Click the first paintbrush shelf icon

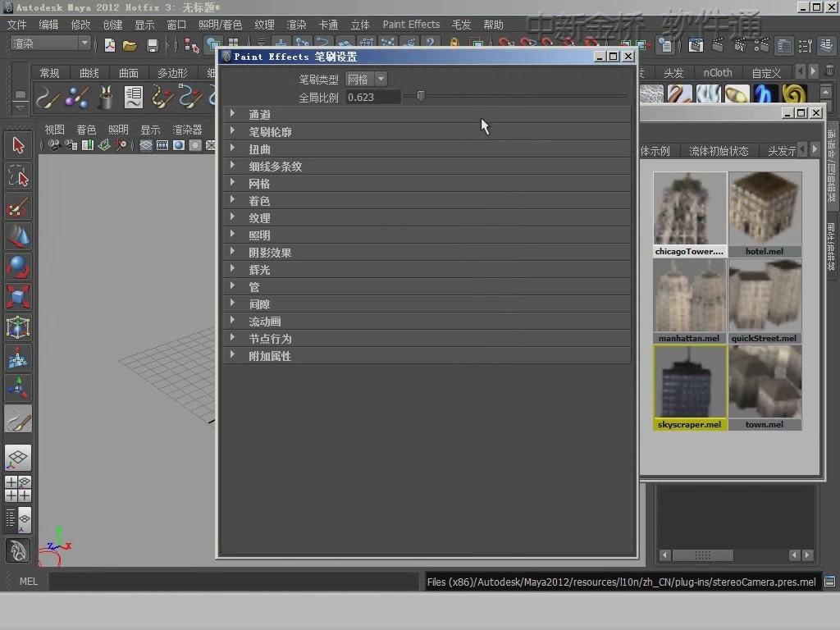[x=48, y=98]
